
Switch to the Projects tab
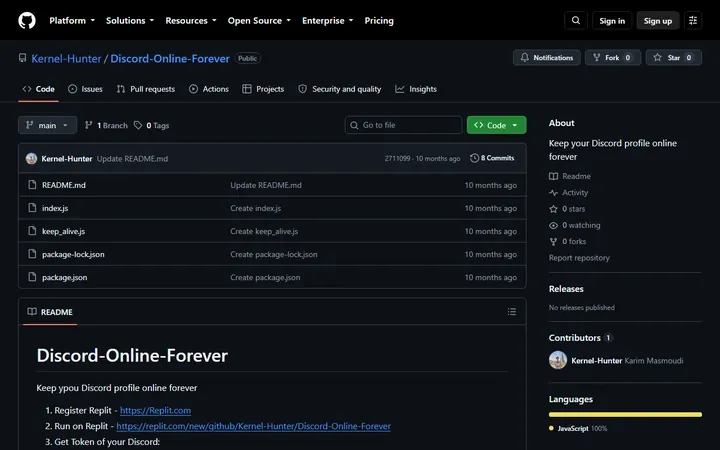pyautogui.click(x=263, y=89)
